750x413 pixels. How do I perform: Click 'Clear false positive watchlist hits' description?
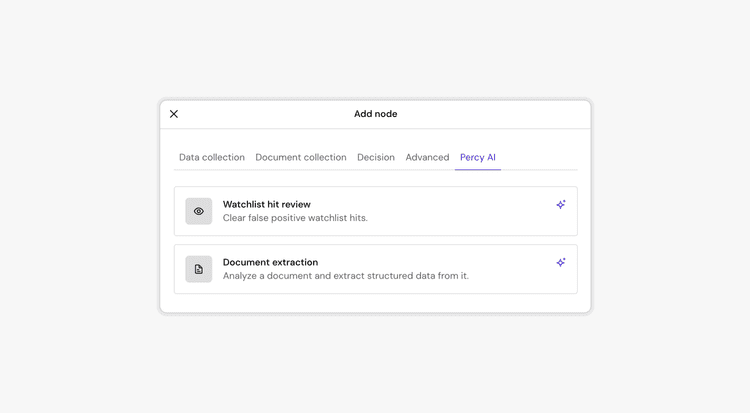(295, 218)
